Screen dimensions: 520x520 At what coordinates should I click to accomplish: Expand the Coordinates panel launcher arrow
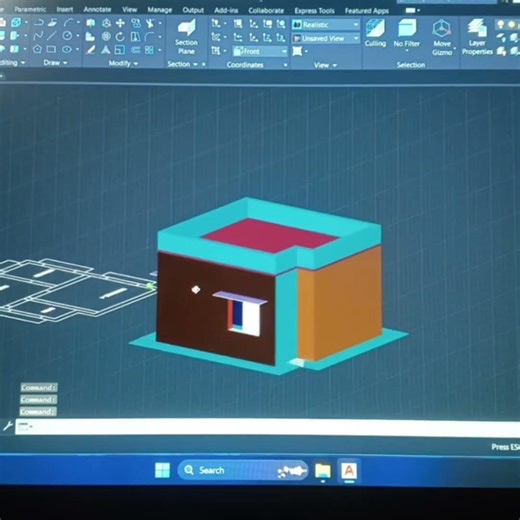coord(286,65)
